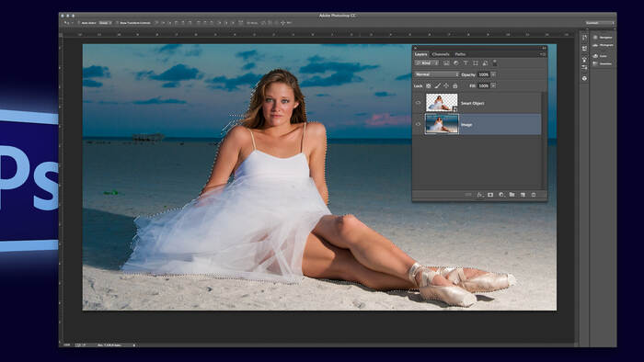The height and width of the screenshot is (362, 644).
Task: Click the trash delete layer icon
Action: coord(534,195)
